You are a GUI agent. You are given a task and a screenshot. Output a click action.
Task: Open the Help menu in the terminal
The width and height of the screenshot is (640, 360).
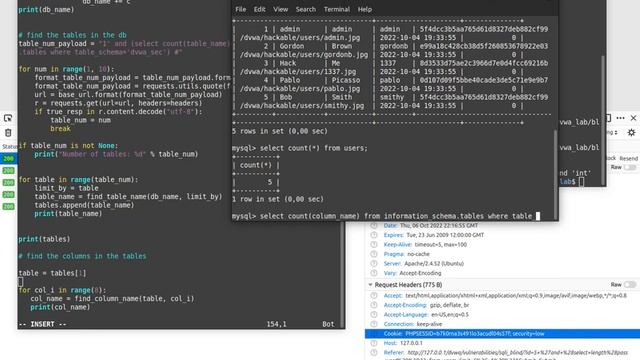(365, 9)
